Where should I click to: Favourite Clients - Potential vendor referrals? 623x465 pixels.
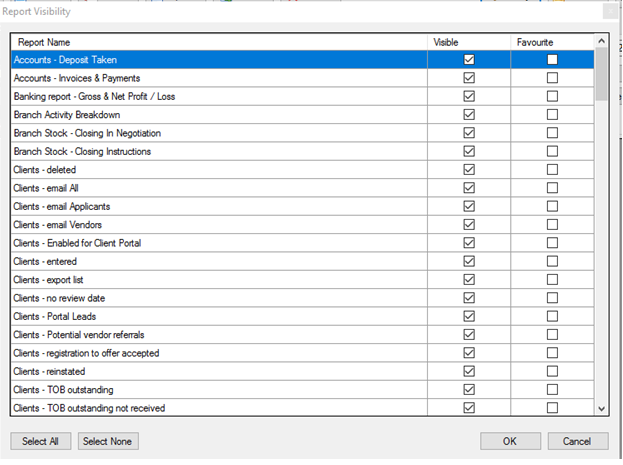[552, 334]
